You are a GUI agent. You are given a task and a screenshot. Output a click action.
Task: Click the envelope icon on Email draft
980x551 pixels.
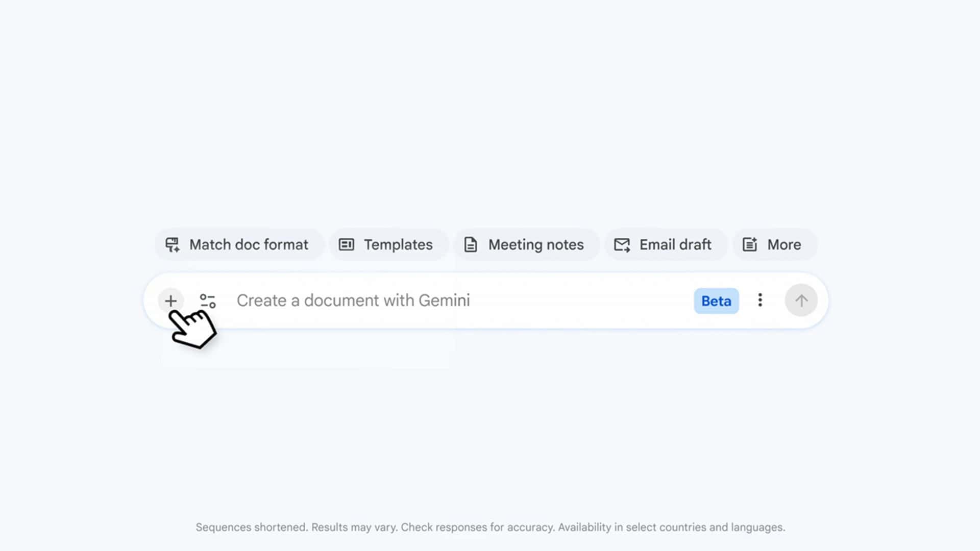[622, 245]
